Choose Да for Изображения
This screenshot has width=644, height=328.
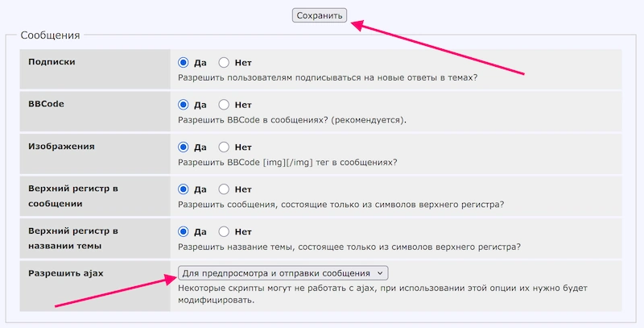tap(184, 147)
